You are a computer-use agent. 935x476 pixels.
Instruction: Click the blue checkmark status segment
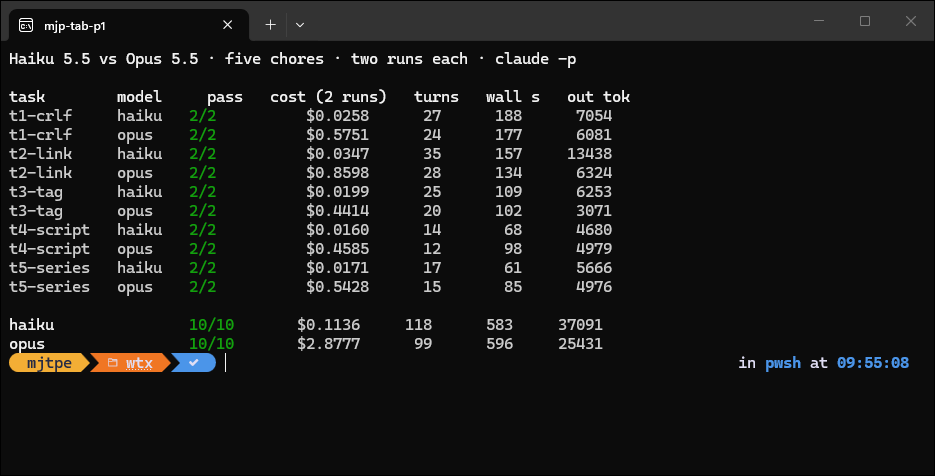194,363
